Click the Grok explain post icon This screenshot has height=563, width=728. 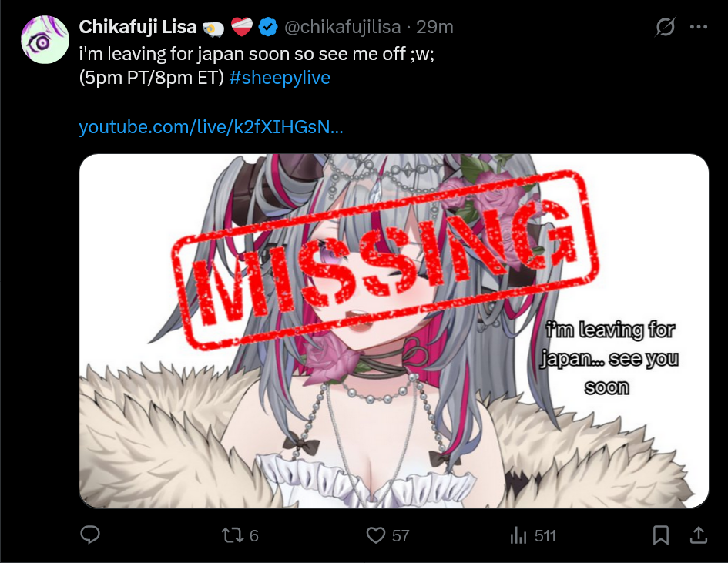[x=665, y=27]
